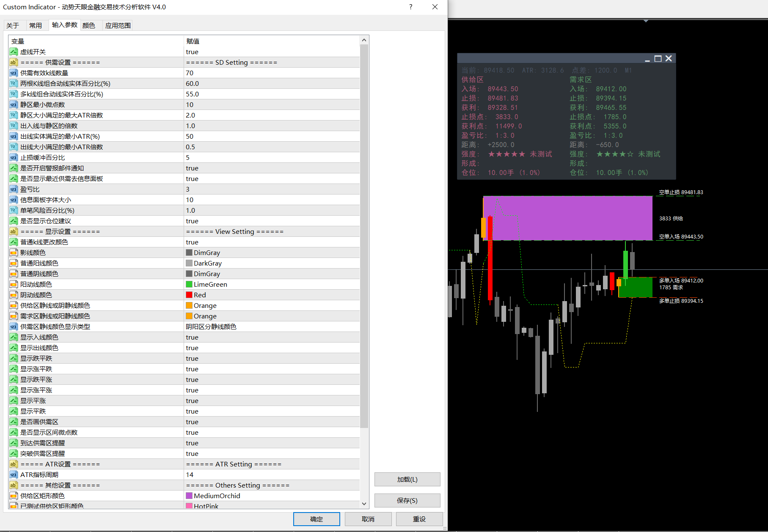
Task: Select the true value for 虚线开关
Action: [x=192, y=52]
